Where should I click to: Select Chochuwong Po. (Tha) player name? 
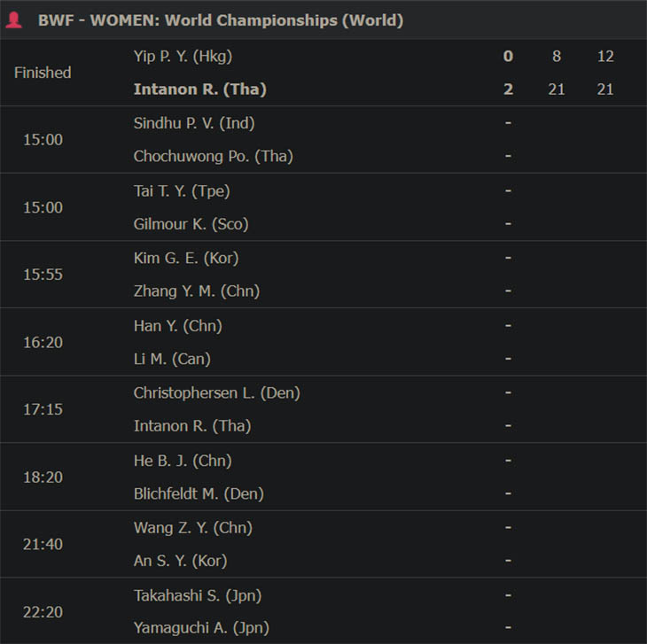(x=214, y=156)
